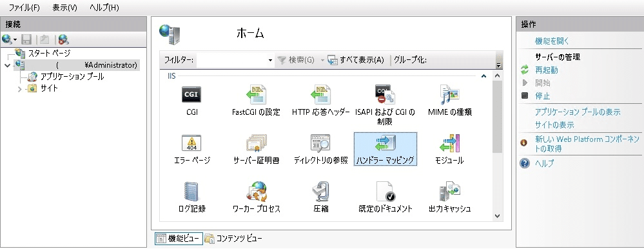
Task: Click the blue help question icon
Action: click(x=525, y=163)
